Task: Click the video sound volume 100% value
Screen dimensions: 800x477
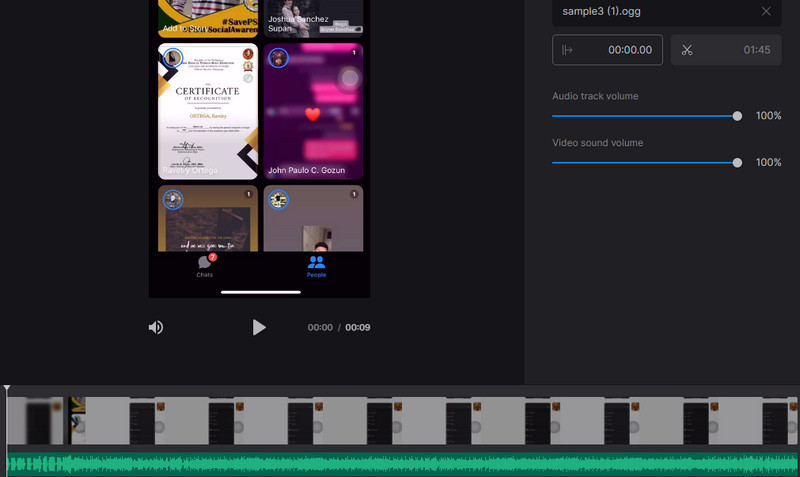Action: click(x=768, y=162)
